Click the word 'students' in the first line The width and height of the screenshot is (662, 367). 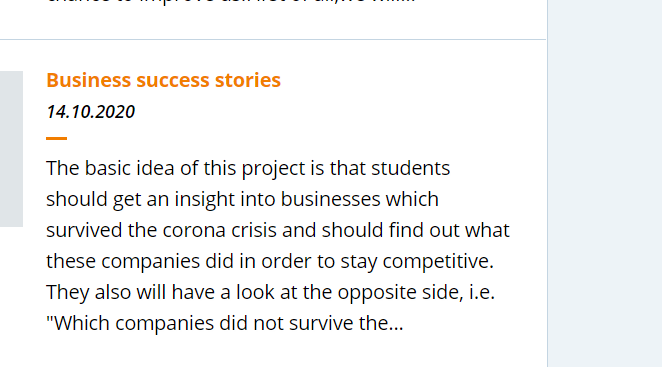coord(411,169)
